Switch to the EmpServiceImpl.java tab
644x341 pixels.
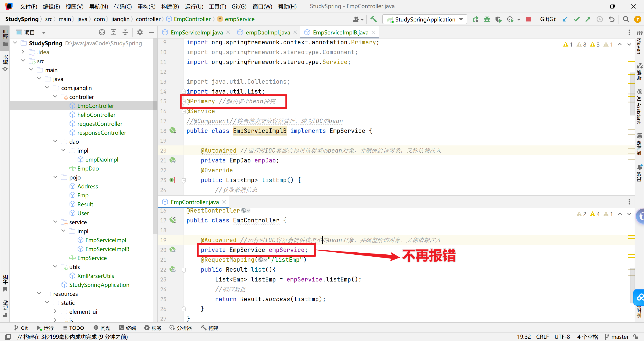coord(197,32)
